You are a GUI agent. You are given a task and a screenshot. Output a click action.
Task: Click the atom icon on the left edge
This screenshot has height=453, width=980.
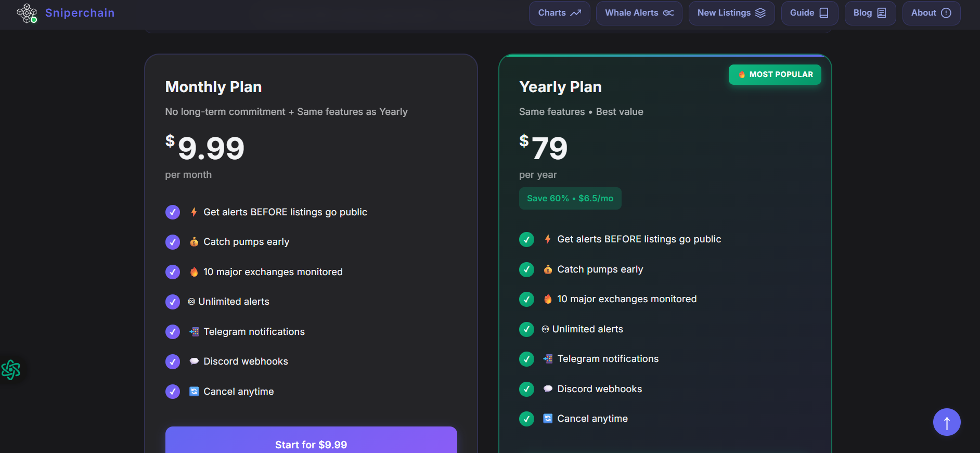(x=11, y=370)
